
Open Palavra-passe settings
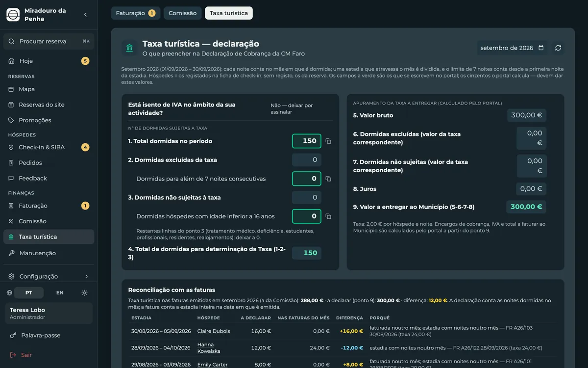49,336
